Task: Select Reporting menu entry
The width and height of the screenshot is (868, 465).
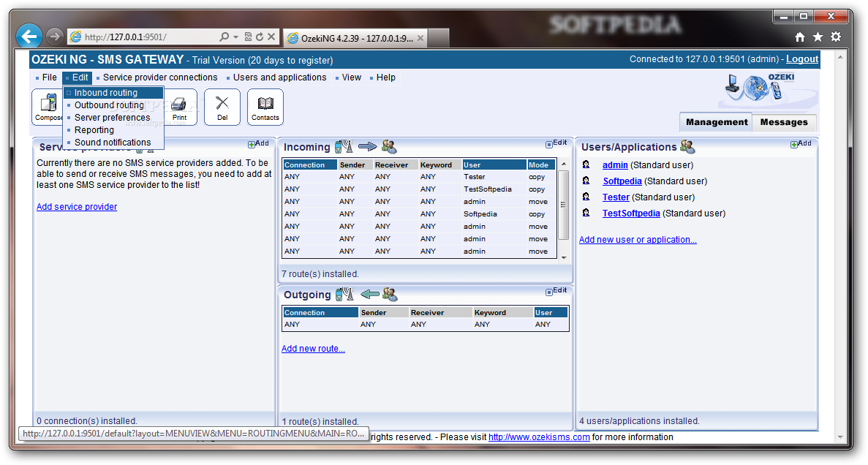Action: (x=113, y=130)
